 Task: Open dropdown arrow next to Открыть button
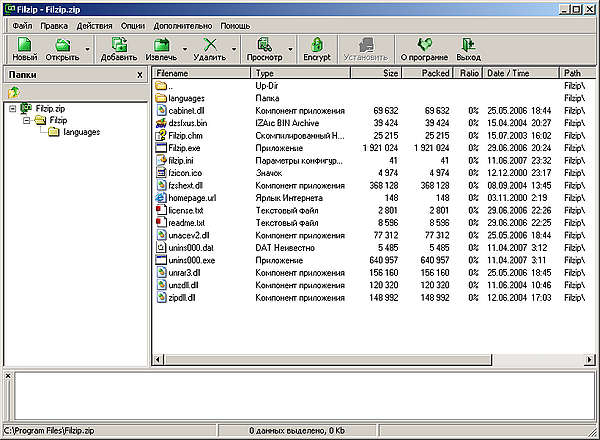coord(88,49)
